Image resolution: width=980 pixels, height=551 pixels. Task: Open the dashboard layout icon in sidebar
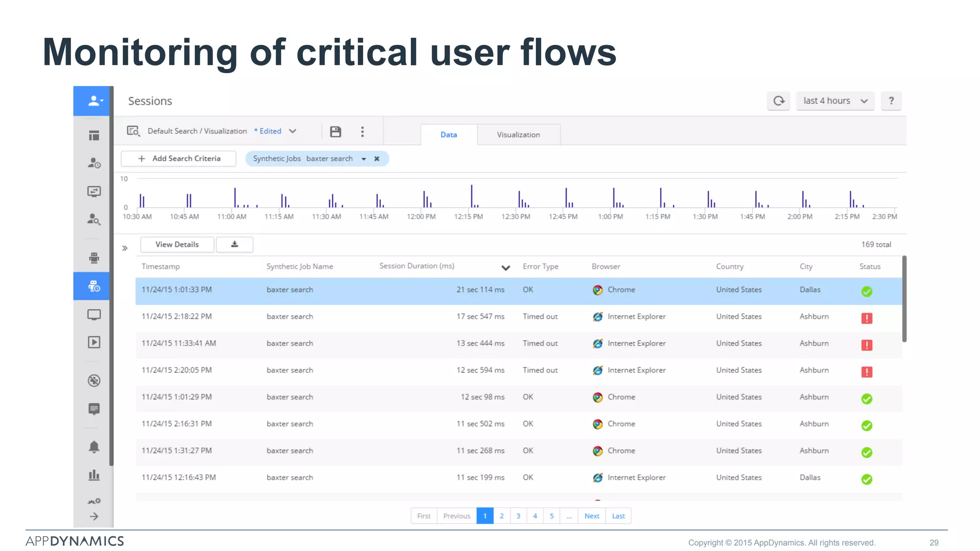[94, 136]
